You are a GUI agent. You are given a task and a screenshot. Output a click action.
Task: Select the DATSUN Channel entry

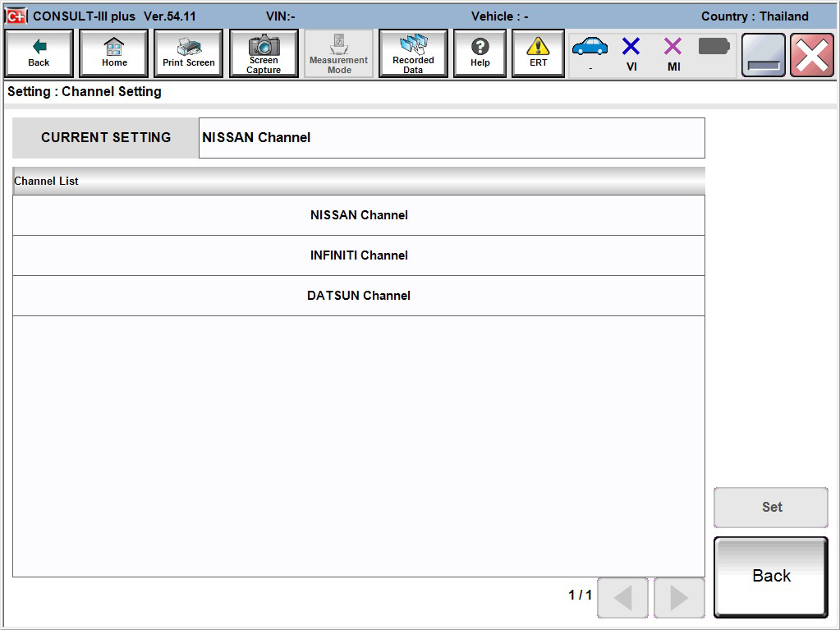[x=359, y=296]
